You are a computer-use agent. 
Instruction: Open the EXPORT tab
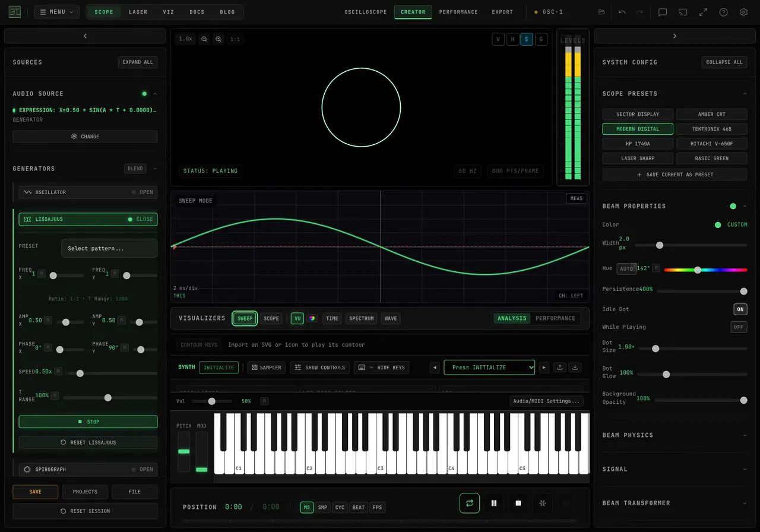(x=502, y=12)
